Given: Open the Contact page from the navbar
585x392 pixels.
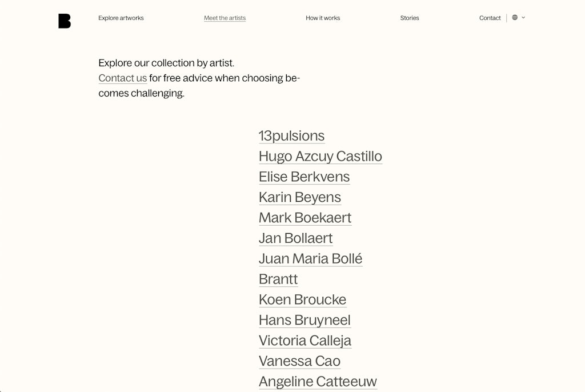Looking at the screenshot, I should click(490, 18).
